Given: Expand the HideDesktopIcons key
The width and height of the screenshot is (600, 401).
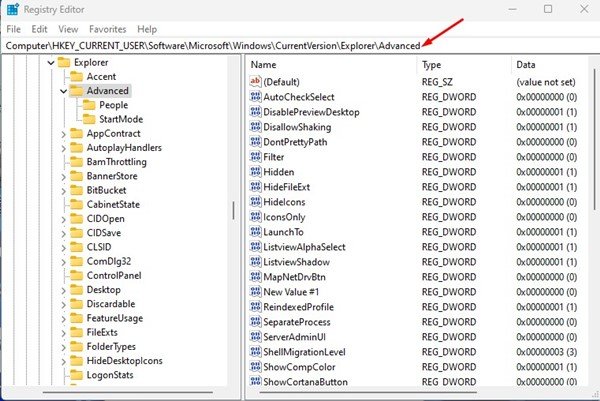Looking at the screenshot, I should tap(64, 361).
